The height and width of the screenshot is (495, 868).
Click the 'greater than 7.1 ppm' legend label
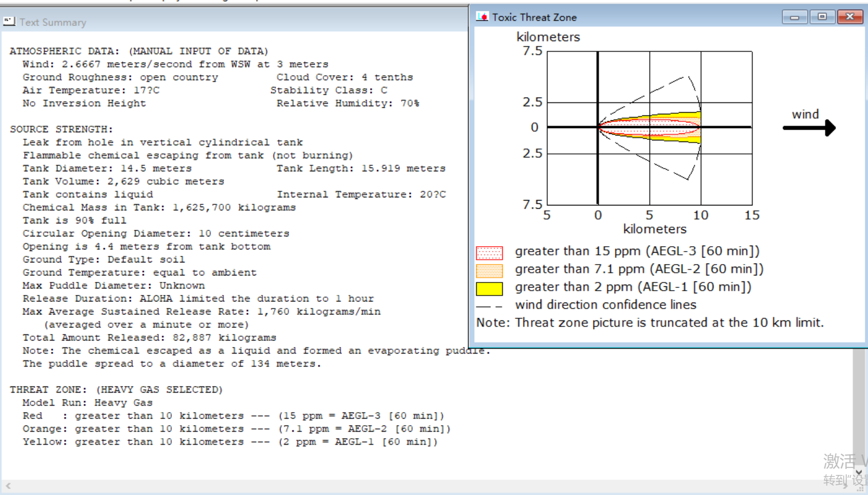(639, 269)
